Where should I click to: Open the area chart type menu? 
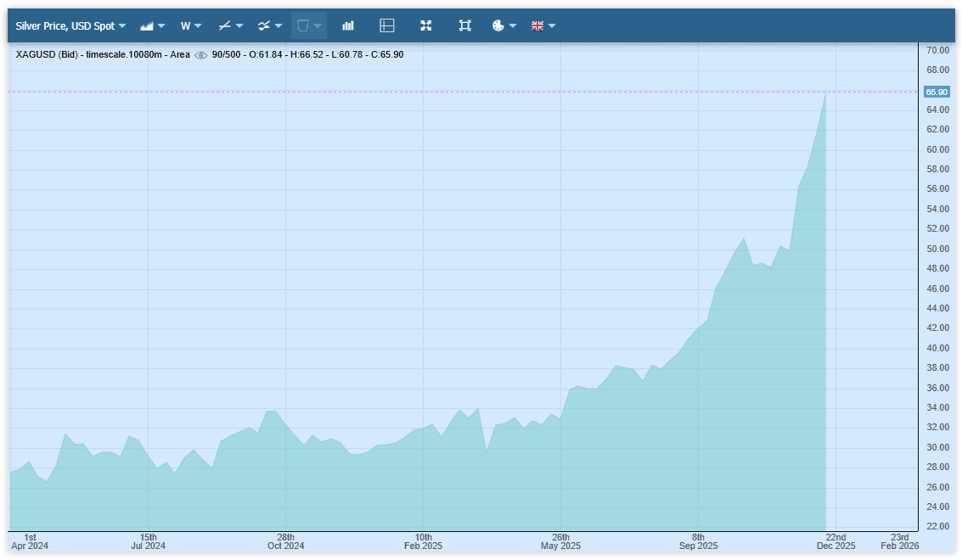point(153,26)
